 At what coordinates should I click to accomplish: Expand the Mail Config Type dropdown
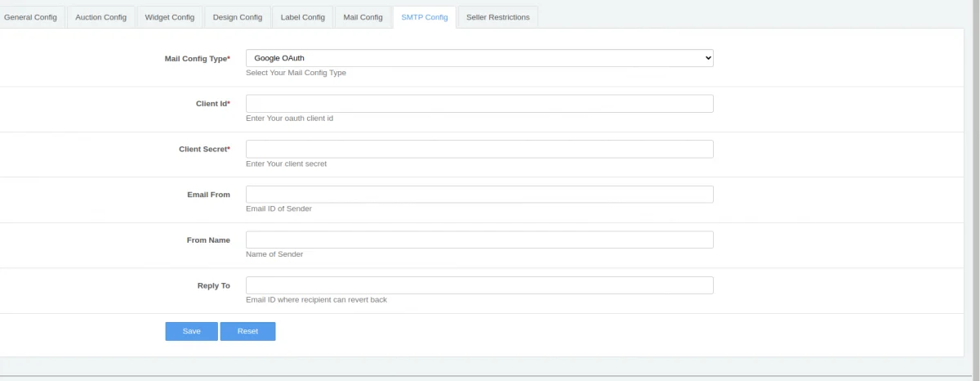click(x=479, y=58)
